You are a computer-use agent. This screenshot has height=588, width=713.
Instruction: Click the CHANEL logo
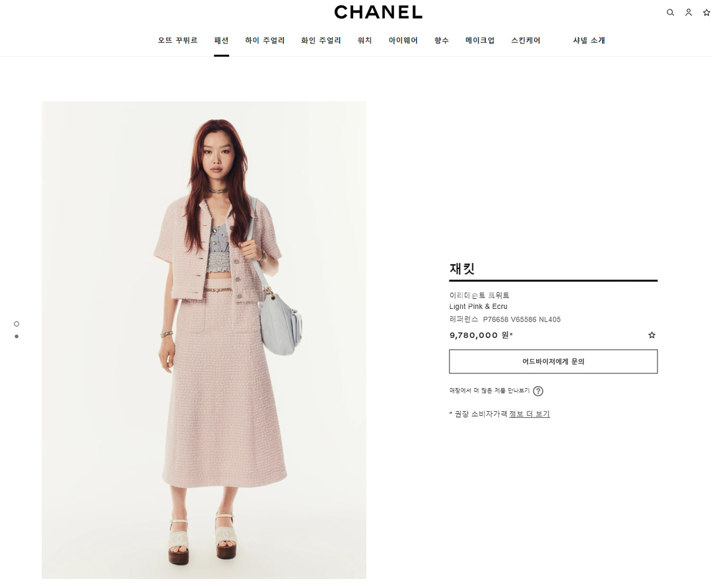point(378,13)
